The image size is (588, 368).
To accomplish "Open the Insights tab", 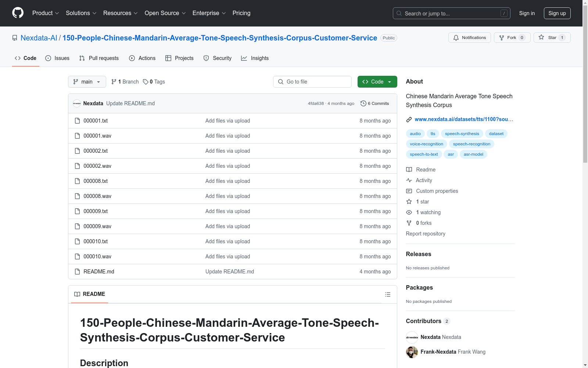I will [x=255, y=58].
